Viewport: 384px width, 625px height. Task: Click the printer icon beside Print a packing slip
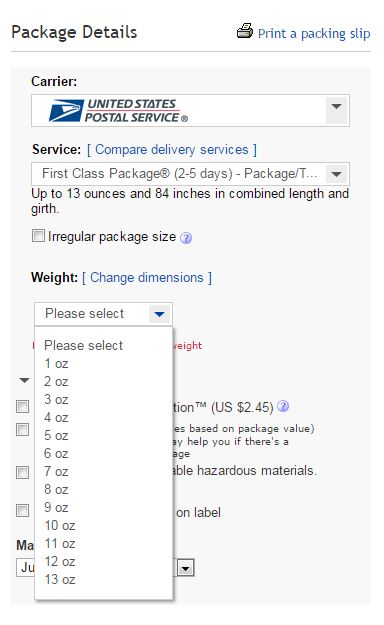pyautogui.click(x=244, y=31)
